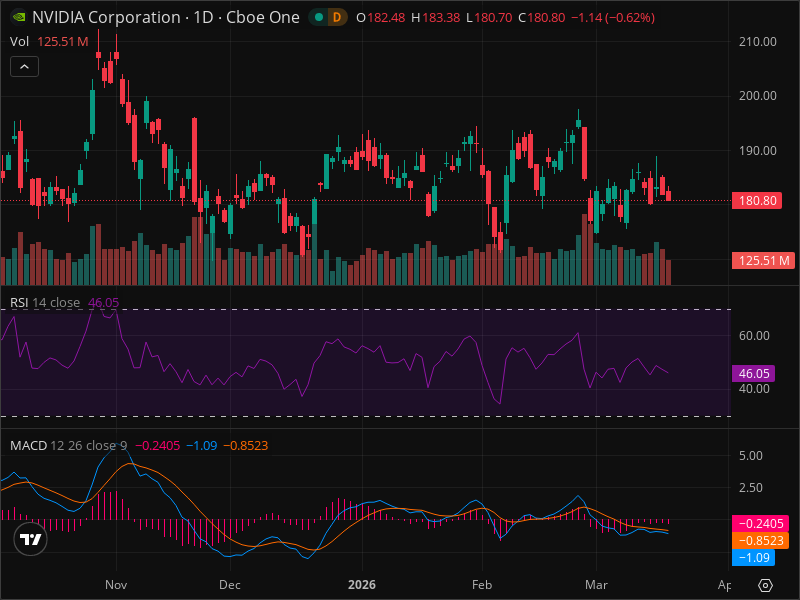800x600 pixels.
Task: Click the orange −0.8523 signal axis label
Action: (761, 540)
